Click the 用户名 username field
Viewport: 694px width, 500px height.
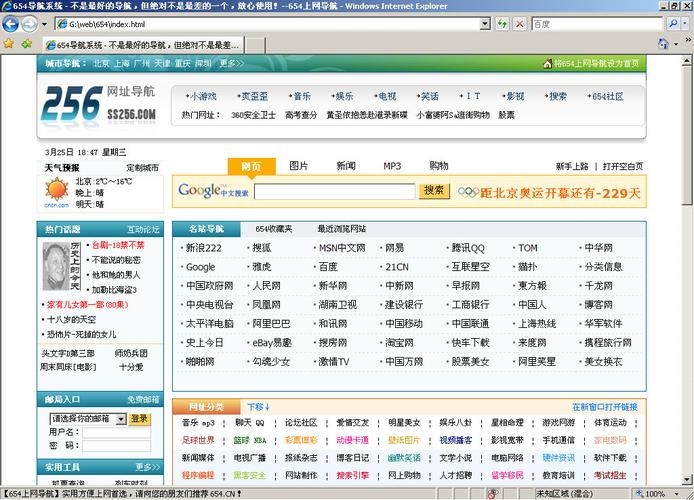(x=116, y=433)
